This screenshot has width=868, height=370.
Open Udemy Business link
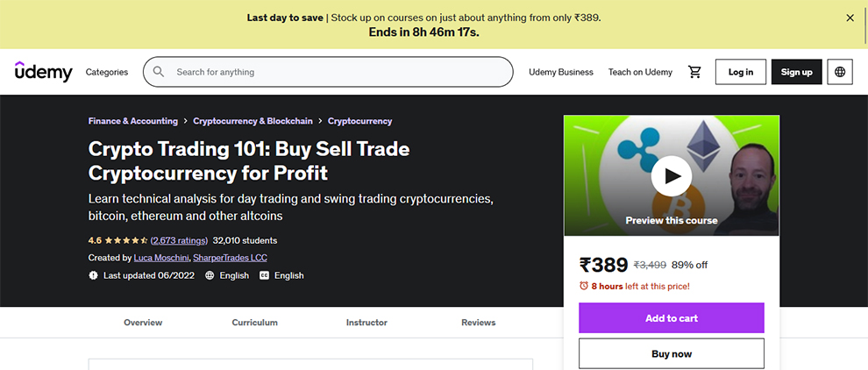point(561,72)
